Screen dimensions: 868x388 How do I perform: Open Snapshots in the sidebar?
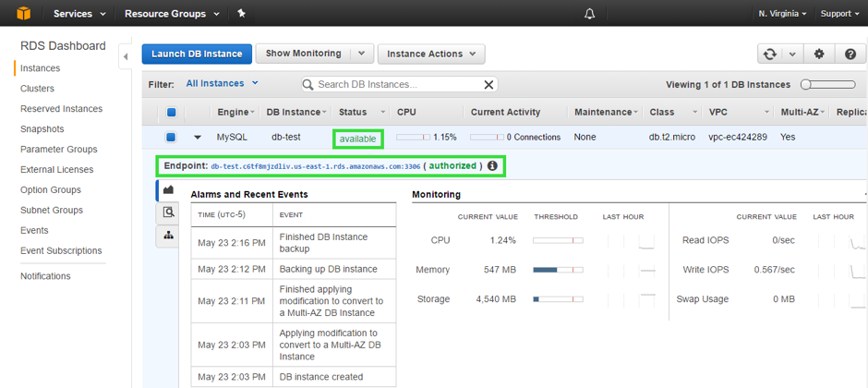42,129
